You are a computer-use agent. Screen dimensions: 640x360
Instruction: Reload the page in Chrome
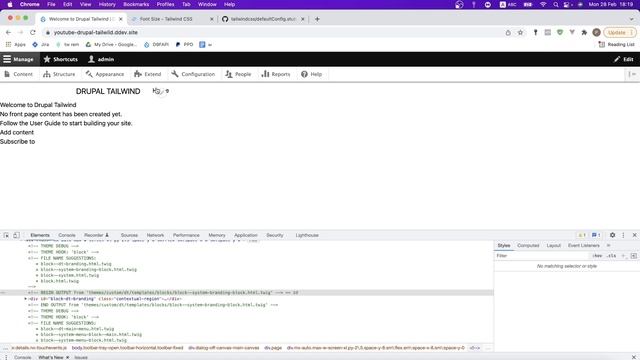33,32
